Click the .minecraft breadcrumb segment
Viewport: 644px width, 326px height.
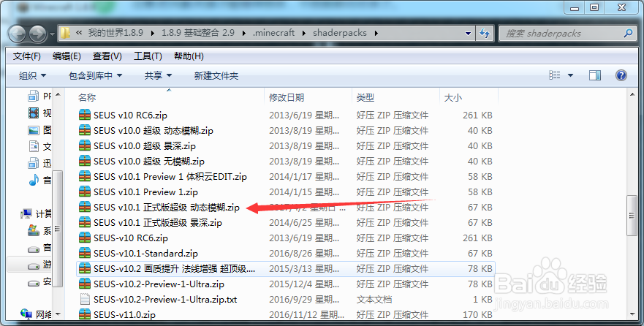point(273,33)
